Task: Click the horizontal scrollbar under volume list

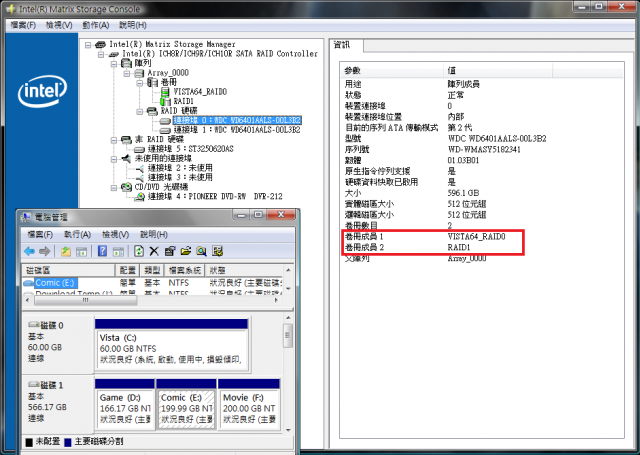Action: (152, 300)
